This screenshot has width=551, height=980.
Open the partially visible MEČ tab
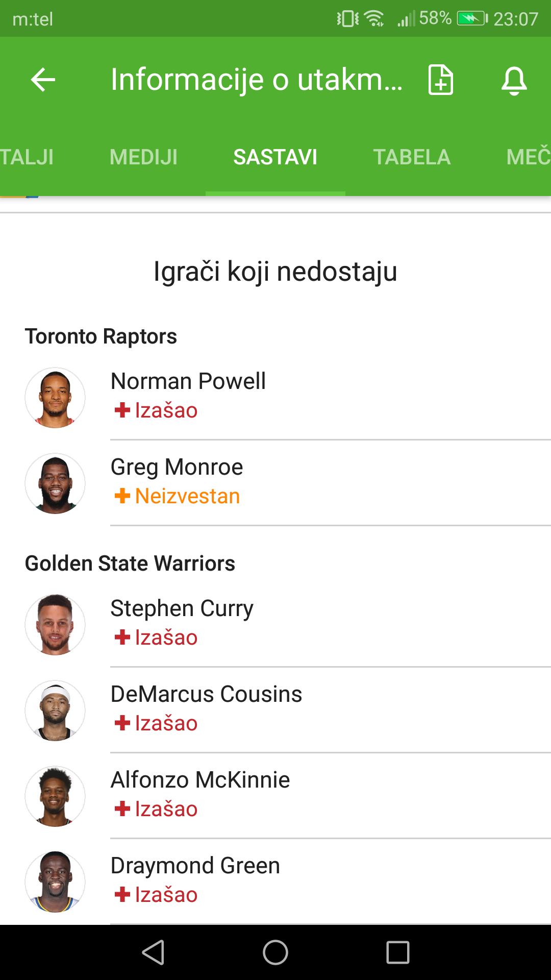pyautogui.click(x=529, y=157)
